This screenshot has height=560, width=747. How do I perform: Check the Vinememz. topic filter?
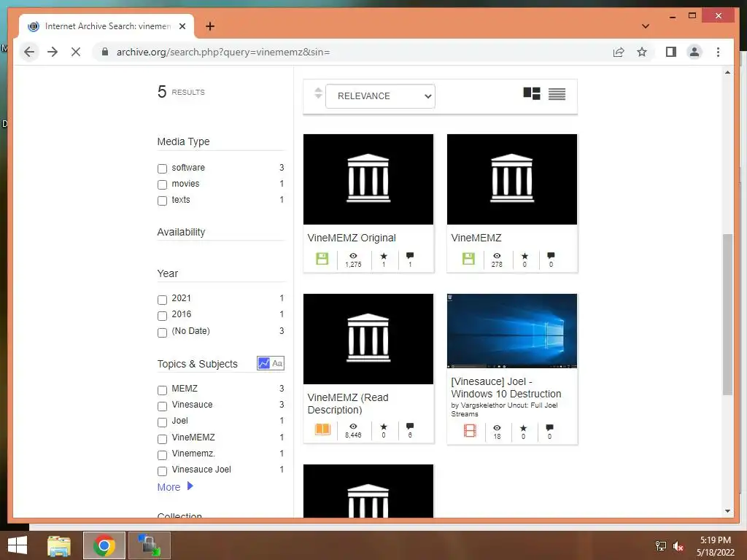point(162,455)
